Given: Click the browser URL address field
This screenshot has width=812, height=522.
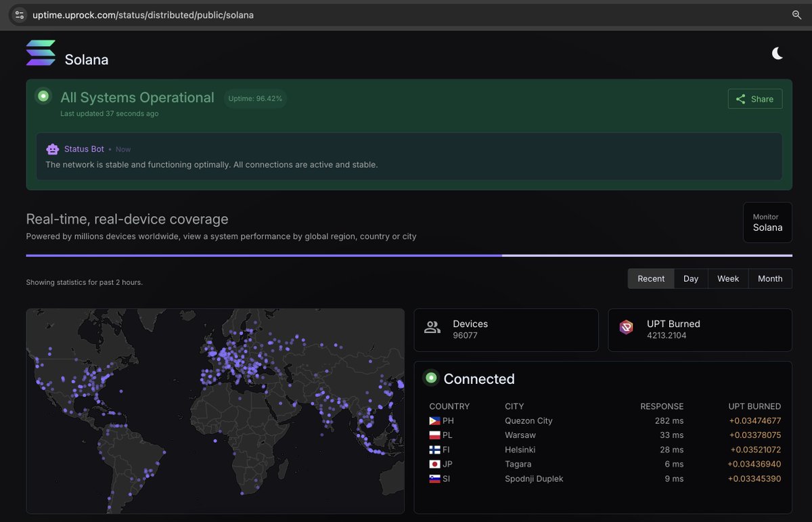Looking at the screenshot, I should click(x=406, y=14).
